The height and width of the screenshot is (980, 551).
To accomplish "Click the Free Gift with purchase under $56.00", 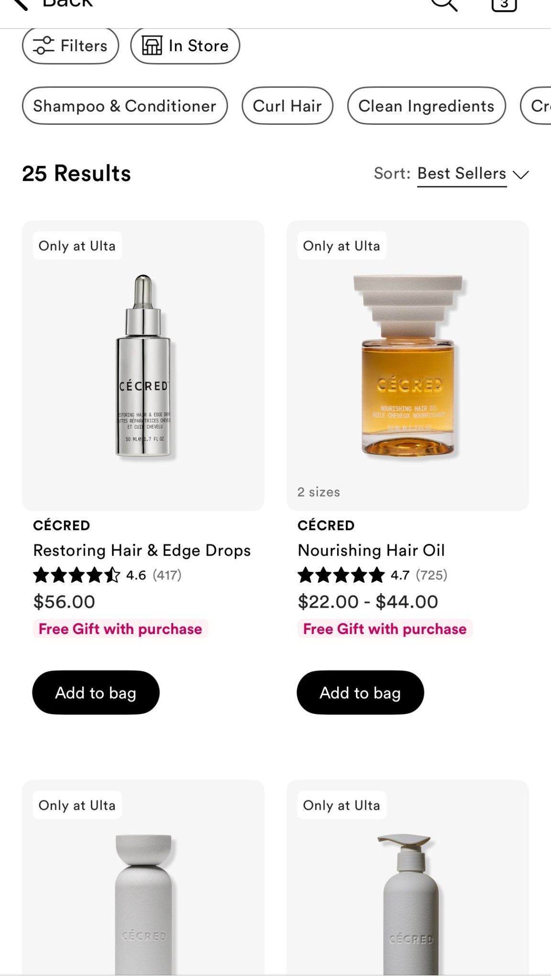I will (x=120, y=629).
